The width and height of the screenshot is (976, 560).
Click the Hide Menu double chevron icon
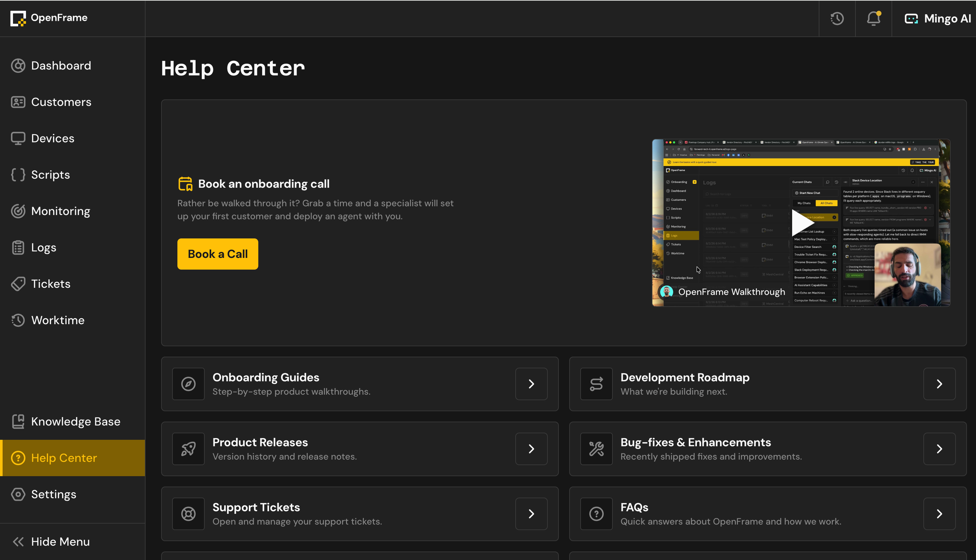[18, 542]
